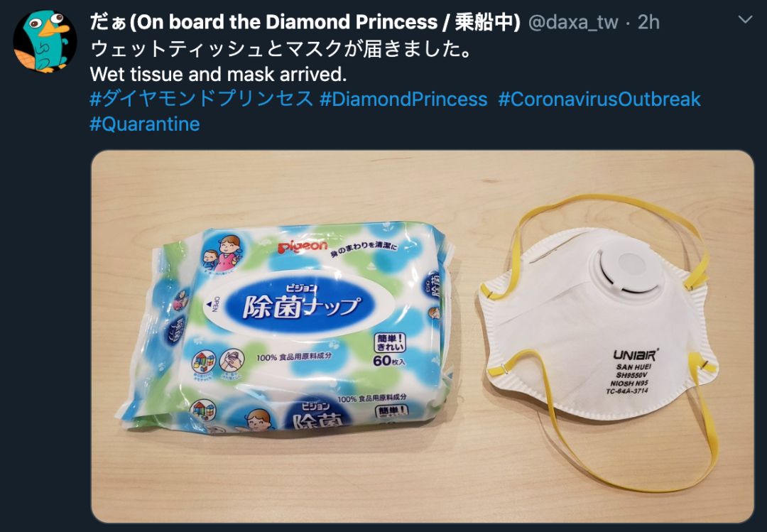Screen dimensions: 767x532
Task: Open the tweet via the 2h timestamp
Action: [648, 23]
